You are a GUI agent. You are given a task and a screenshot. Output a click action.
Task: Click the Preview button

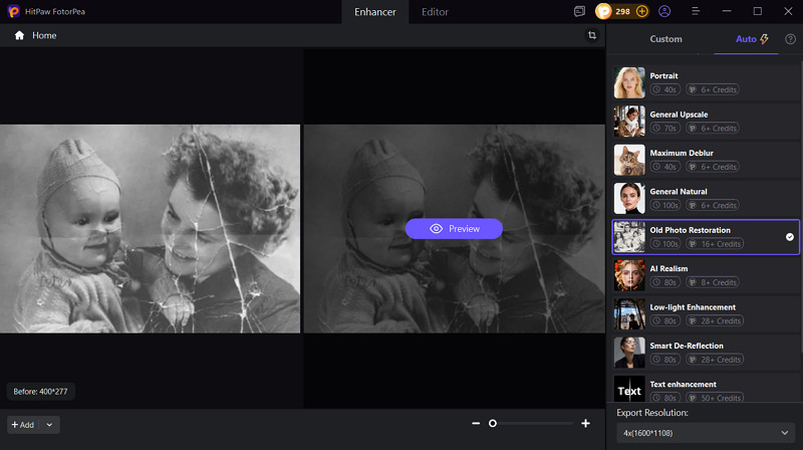tap(454, 229)
